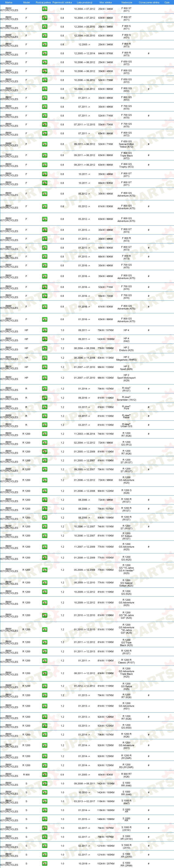Click fuel icon in R 1200 GS Special Edition row
The width and height of the screenshot is (174, 868).
[45, 583]
